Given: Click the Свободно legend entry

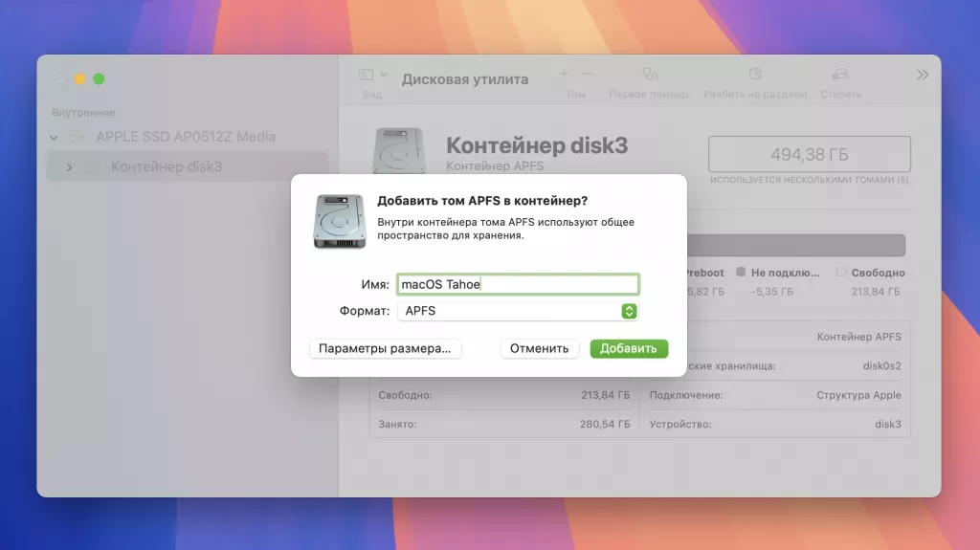Looking at the screenshot, I should tap(871, 273).
